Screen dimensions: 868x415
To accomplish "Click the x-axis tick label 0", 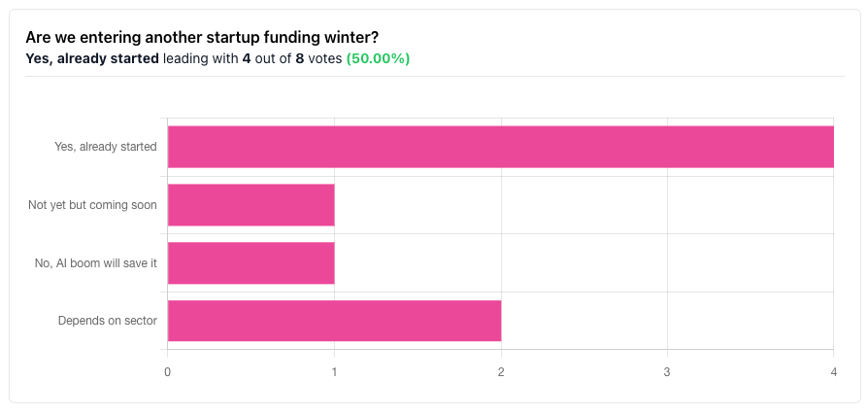I will 168,373.
